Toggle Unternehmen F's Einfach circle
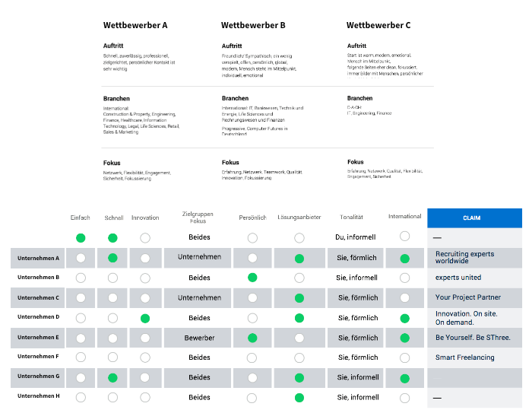 (81, 357)
